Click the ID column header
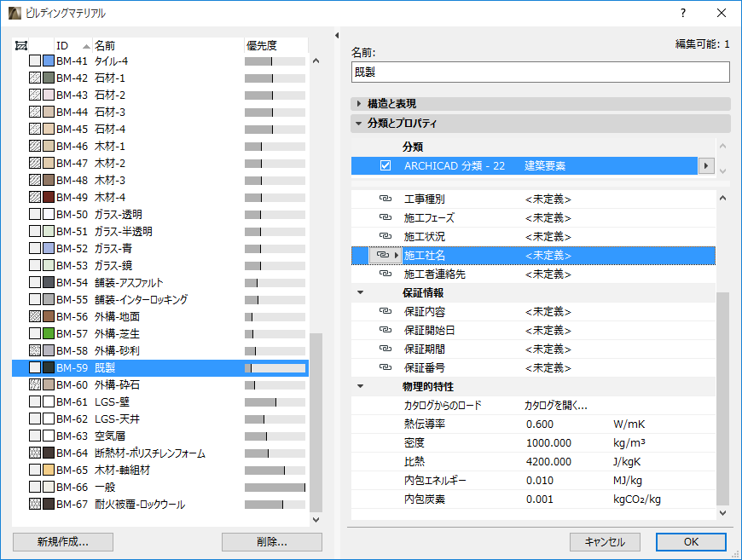 [72, 45]
